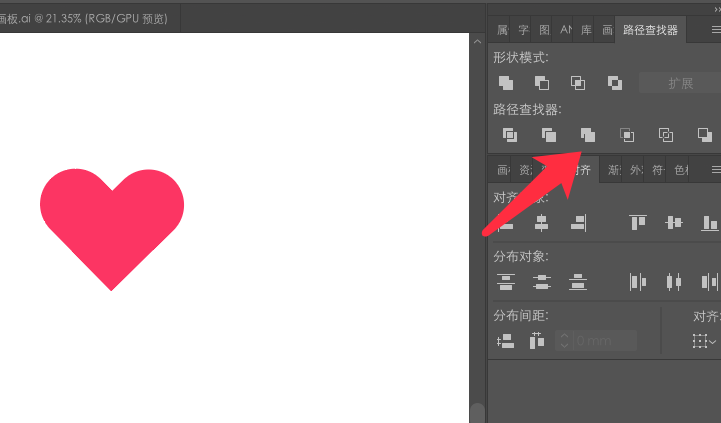Click the Crop pathfinder icon
This screenshot has height=423, width=721.
click(x=627, y=135)
